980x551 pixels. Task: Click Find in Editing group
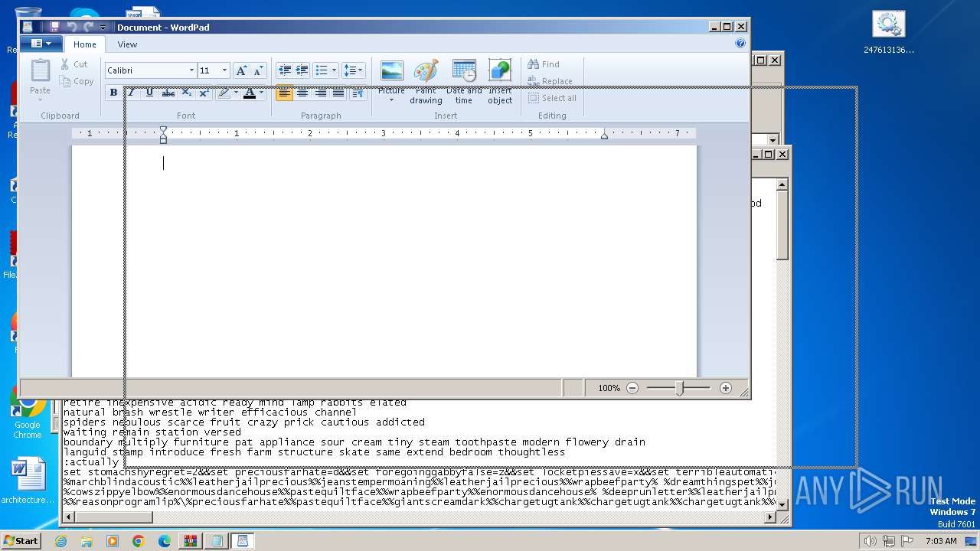click(x=544, y=64)
